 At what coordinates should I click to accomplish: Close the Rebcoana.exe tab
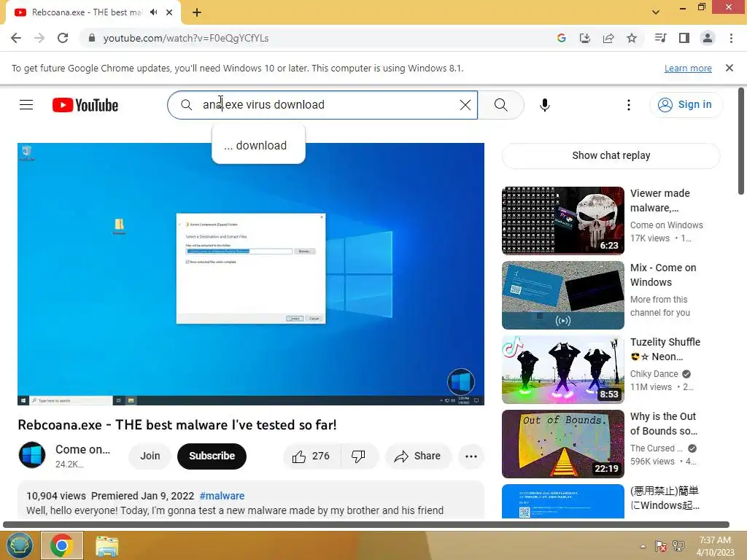pyautogui.click(x=169, y=12)
